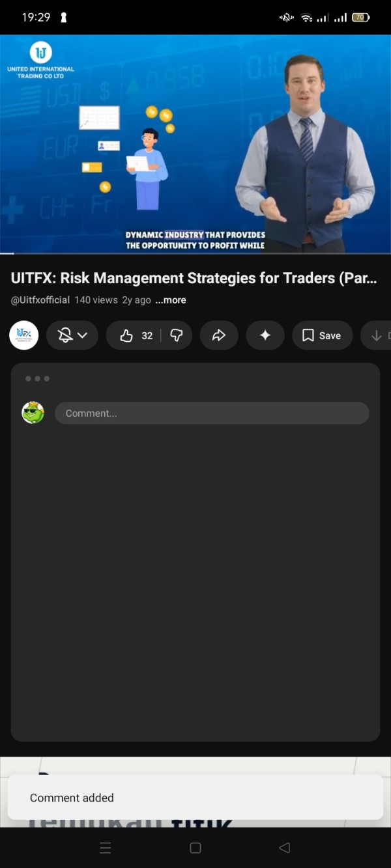391x868 pixels.
Task: Open the UITFX channel avatar
Action: 24,335
